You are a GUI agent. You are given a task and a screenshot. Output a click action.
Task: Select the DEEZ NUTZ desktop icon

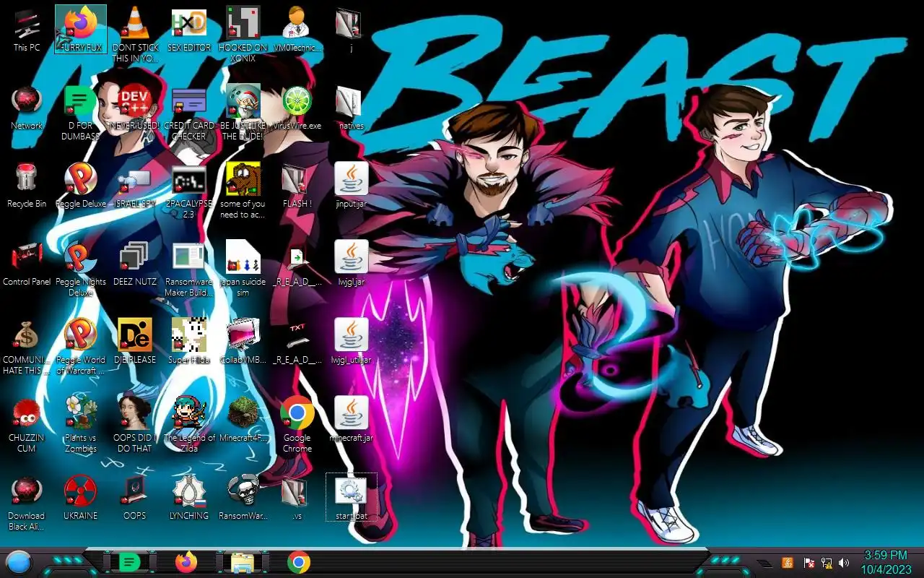click(135, 264)
